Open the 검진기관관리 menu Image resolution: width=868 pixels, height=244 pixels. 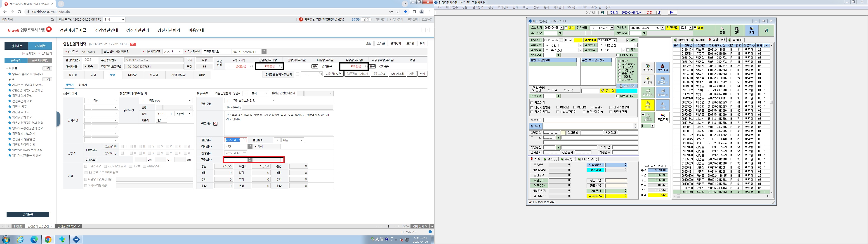coord(137,30)
